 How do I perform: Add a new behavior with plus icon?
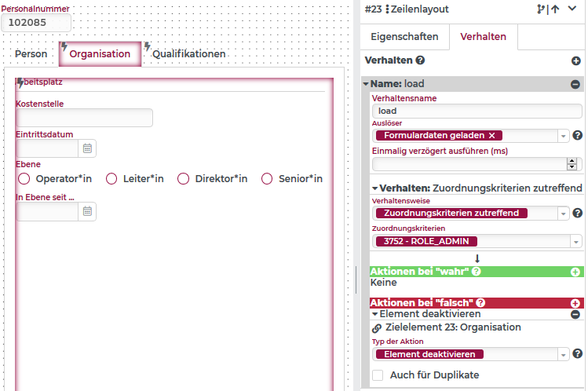pos(575,60)
